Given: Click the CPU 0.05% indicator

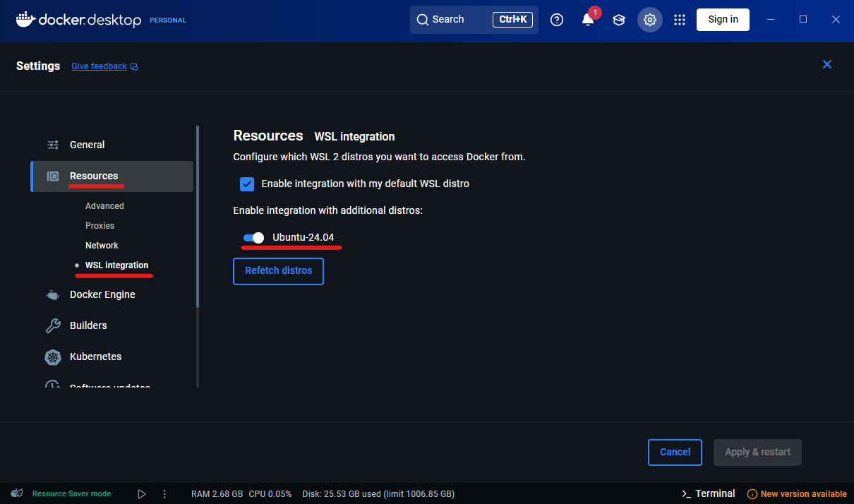Looking at the screenshot, I should 270,494.
